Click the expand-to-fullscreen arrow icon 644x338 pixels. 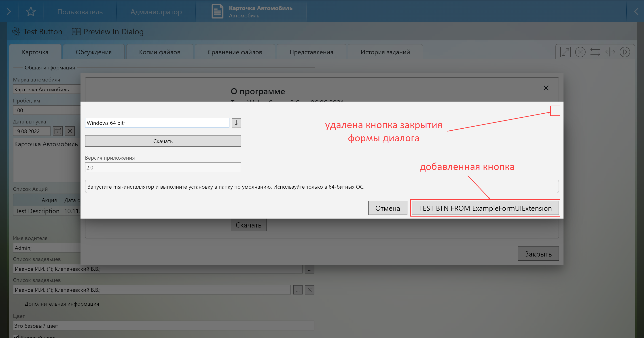point(565,52)
